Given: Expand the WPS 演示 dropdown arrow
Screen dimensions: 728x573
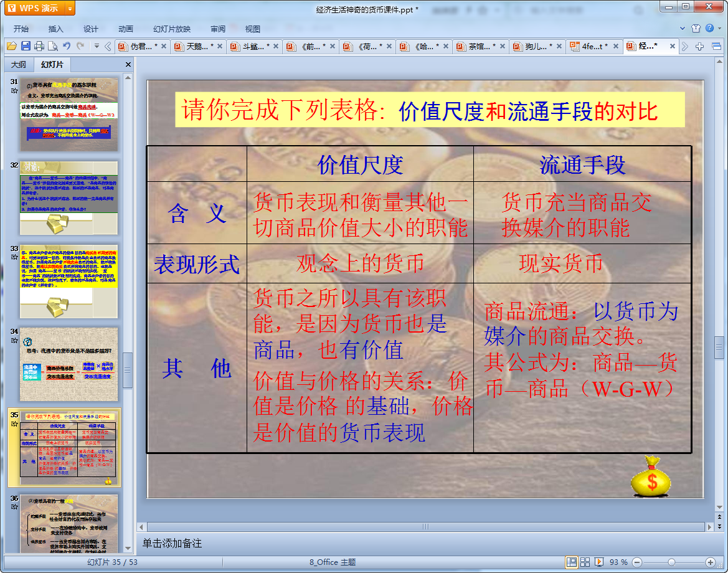Looking at the screenshot, I should [x=70, y=8].
